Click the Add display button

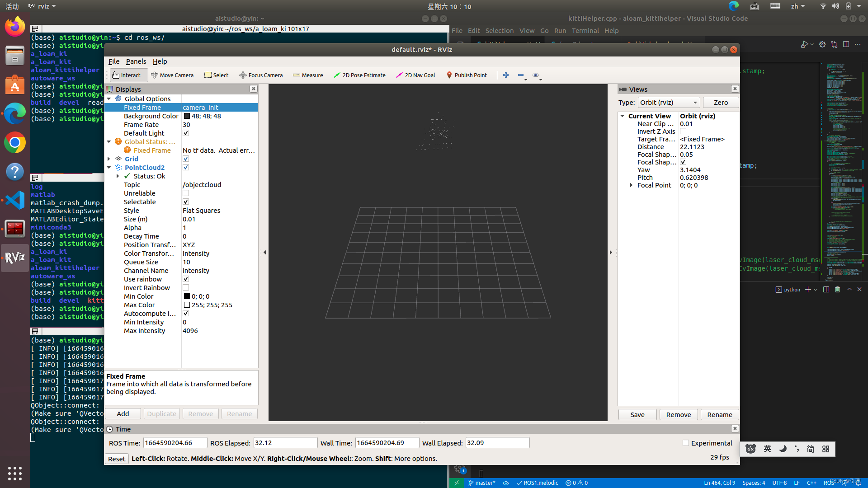point(123,414)
